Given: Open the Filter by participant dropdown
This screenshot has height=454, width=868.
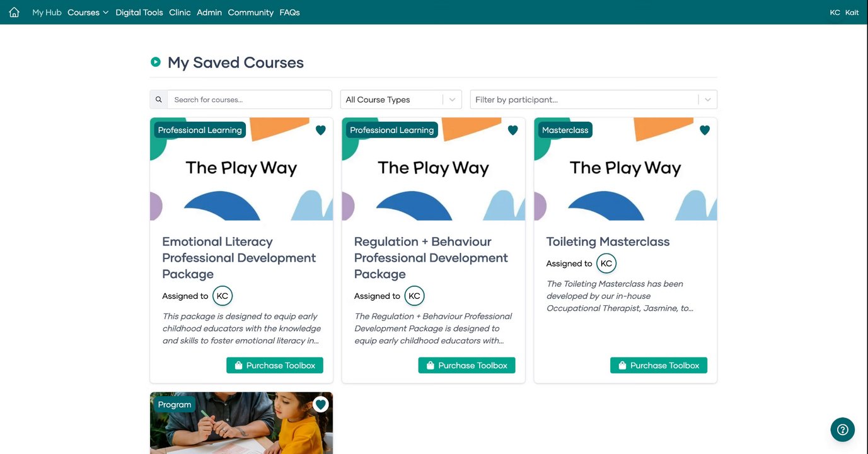Looking at the screenshot, I should pos(593,100).
